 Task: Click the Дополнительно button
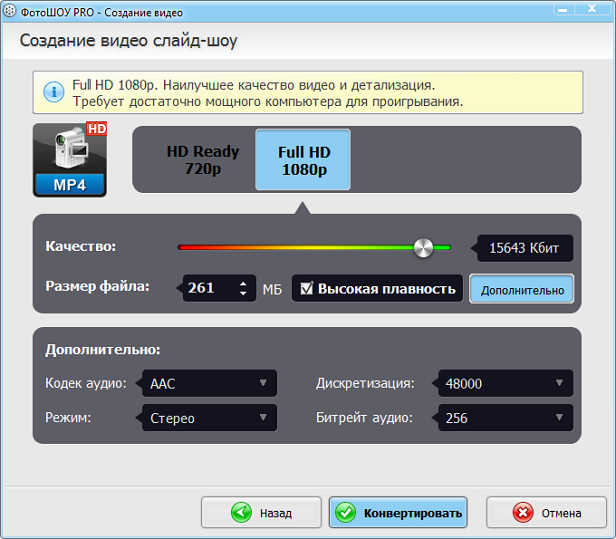[522, 290]
